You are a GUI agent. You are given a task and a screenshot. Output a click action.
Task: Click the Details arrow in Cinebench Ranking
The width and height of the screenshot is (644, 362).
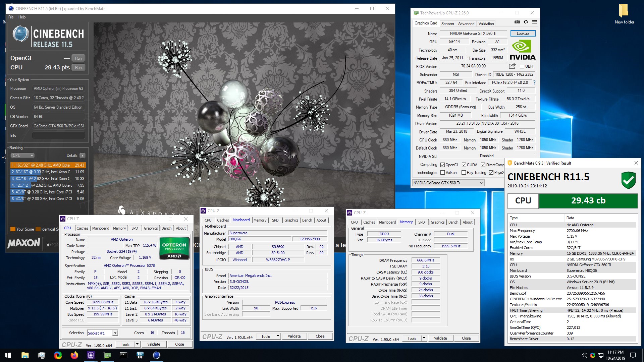pos(83,156)
